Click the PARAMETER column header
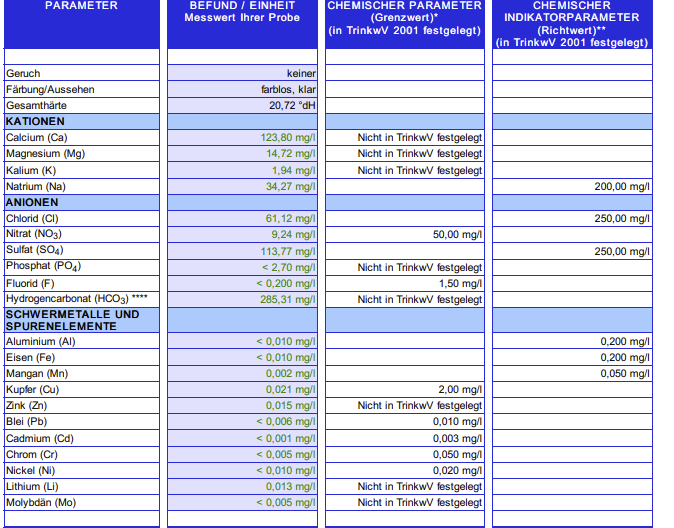 [x=81, y=6]
